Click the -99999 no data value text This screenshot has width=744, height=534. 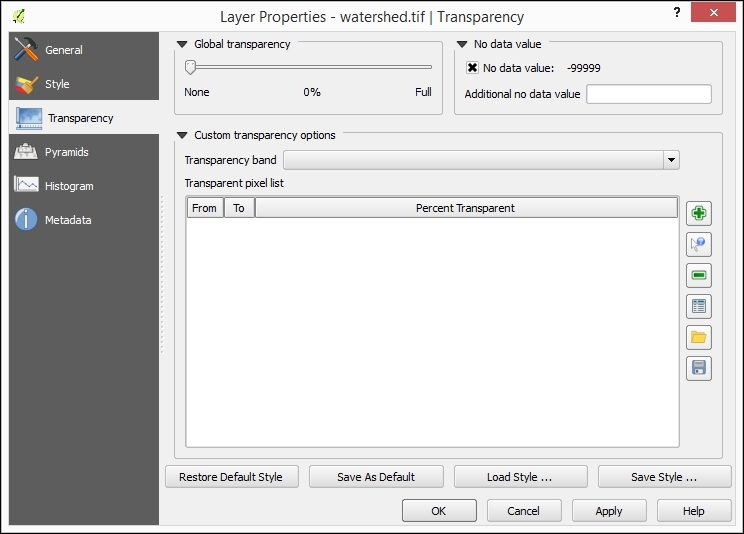(583, 68)
